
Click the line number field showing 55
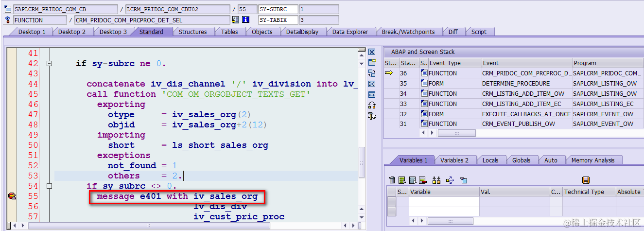[247, 9]
